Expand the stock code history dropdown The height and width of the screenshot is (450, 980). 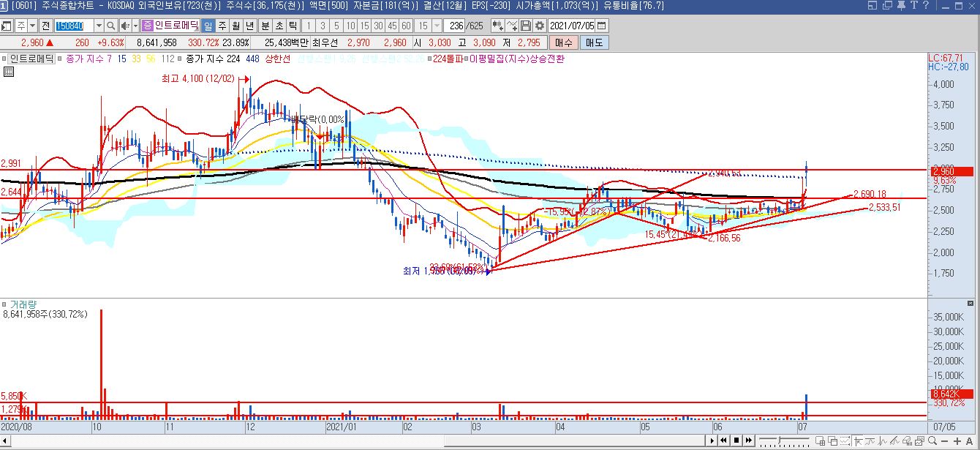click(x=99, y=26)
